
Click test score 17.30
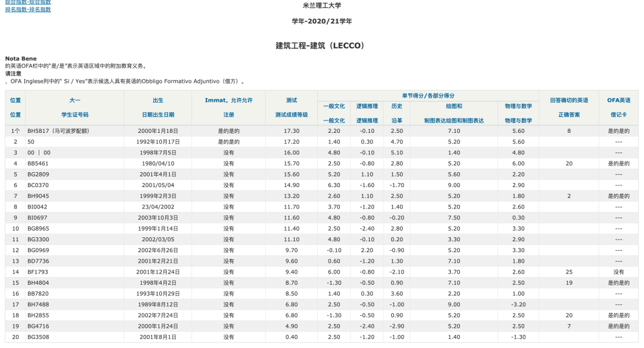(292, 131)
